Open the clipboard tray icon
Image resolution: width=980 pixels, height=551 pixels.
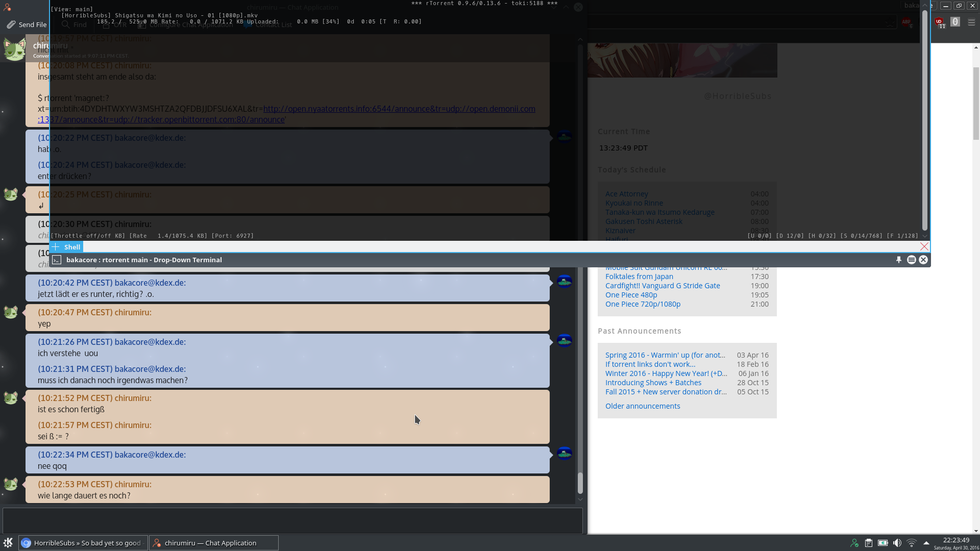pyautogui.click(x=869, y=543)
